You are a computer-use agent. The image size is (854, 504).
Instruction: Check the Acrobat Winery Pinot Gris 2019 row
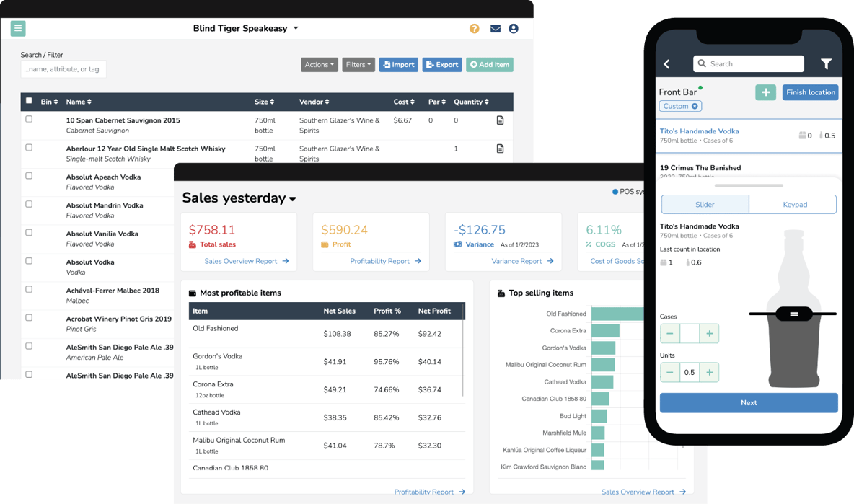[x=29, y=317]
